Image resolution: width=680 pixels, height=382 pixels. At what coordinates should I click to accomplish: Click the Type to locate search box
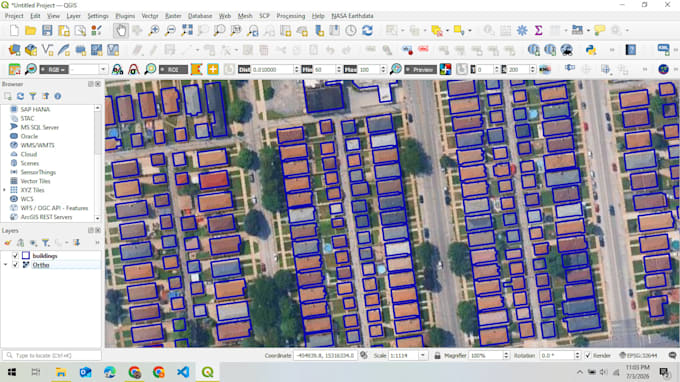[52, 356]
